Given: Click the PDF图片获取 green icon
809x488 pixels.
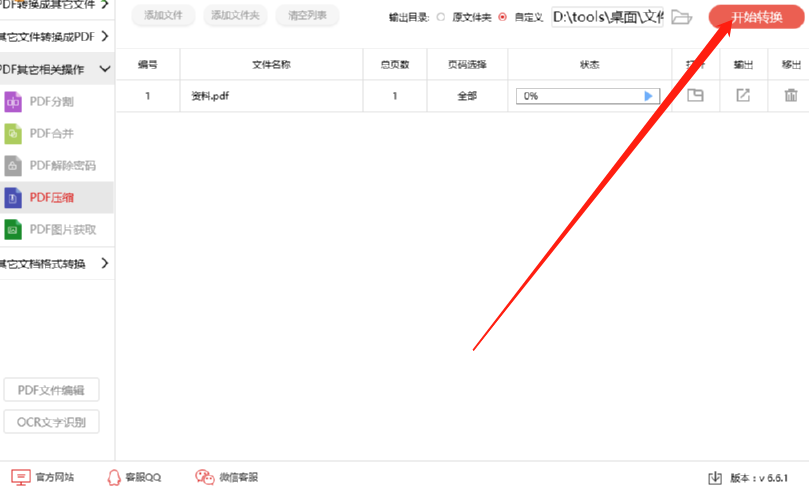Looking at the screenshot, I should [x=13, y=230].
